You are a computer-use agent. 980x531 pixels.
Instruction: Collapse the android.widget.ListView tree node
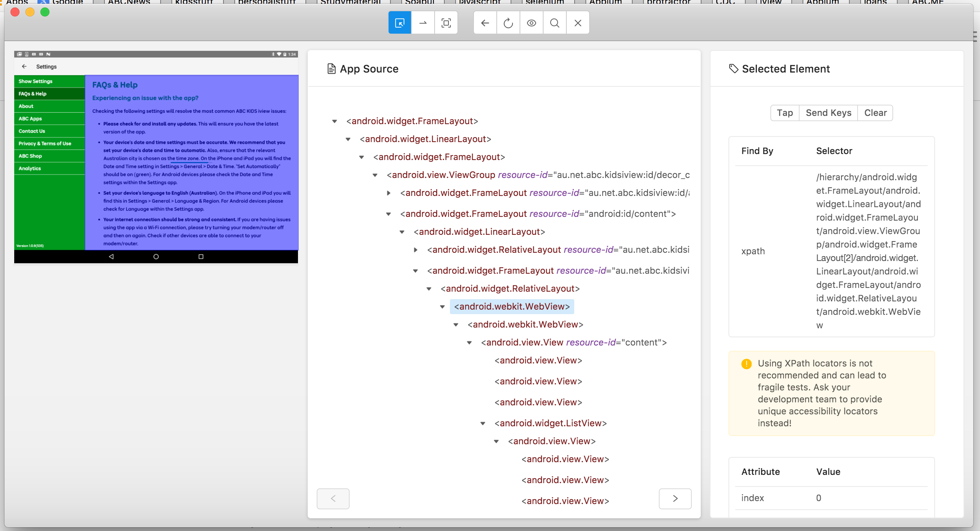[483, 423]
